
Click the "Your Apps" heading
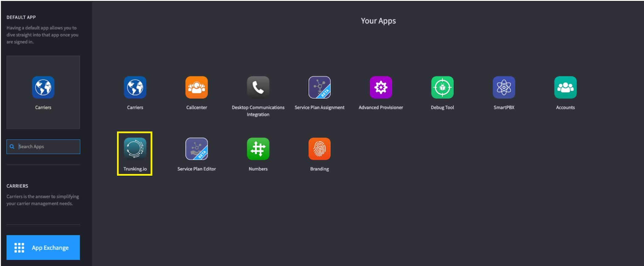click(x=378, y=21)
